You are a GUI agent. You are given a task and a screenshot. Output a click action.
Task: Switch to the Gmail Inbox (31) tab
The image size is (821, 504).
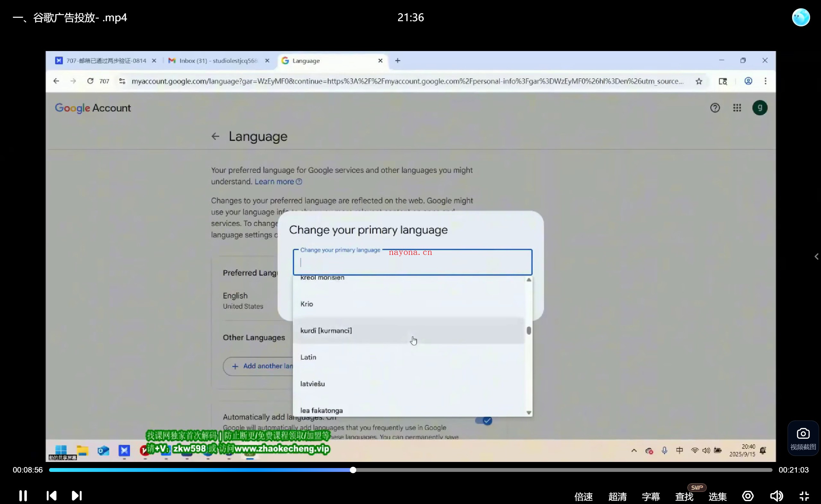(x=219, y=61)
